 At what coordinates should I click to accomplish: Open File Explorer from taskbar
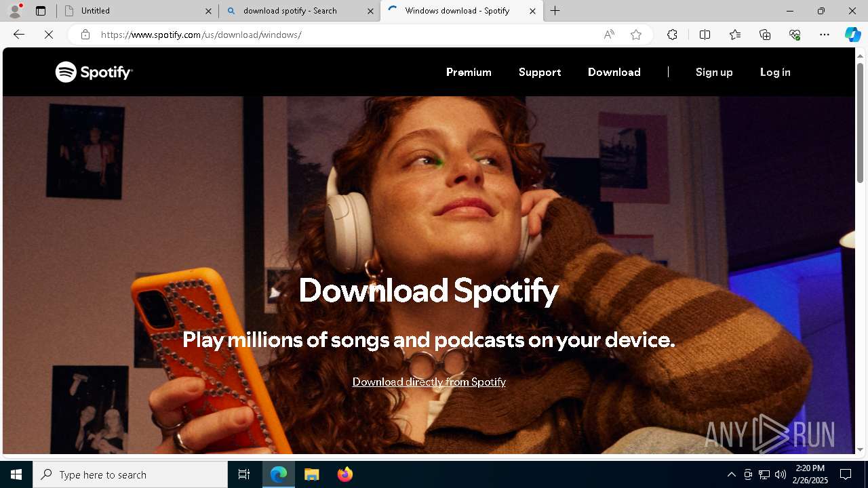pos(312,474)
